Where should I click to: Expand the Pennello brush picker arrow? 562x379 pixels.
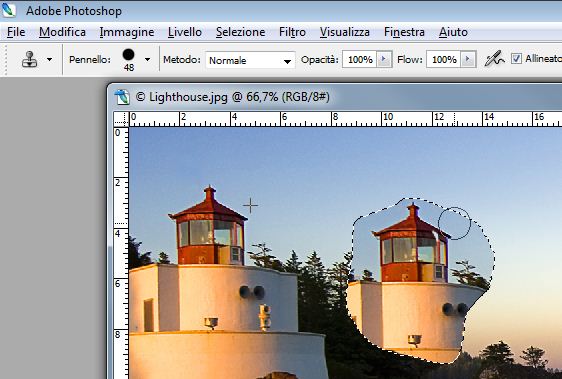(x=147, y=60)
